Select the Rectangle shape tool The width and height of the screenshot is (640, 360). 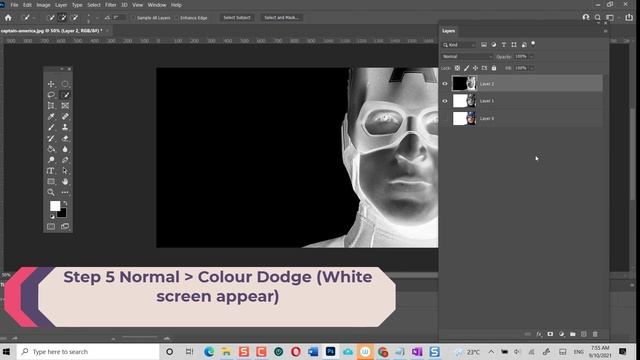pyautogui.click(x=51, y=182)
